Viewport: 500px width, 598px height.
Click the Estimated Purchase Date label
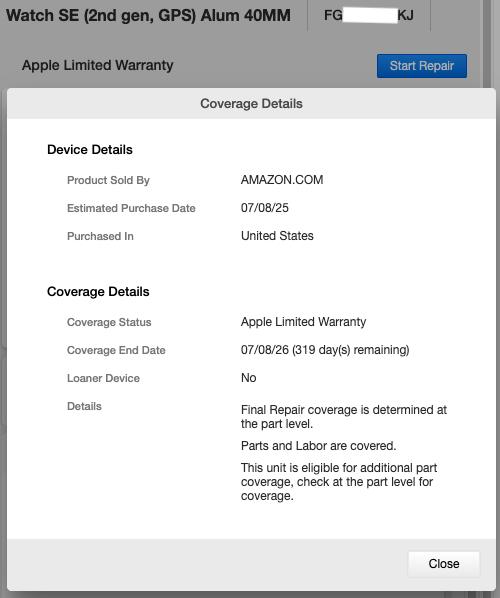[131, 208]
